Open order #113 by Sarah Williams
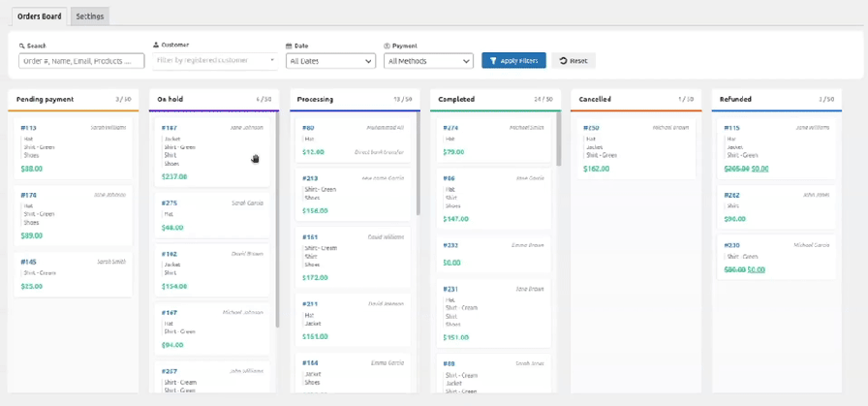The width and height of the screenshot is (868, 406). pos(73,148)
